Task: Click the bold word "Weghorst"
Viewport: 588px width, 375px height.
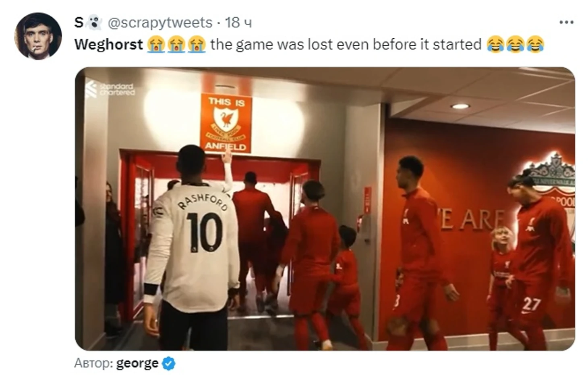Action: 109,44
